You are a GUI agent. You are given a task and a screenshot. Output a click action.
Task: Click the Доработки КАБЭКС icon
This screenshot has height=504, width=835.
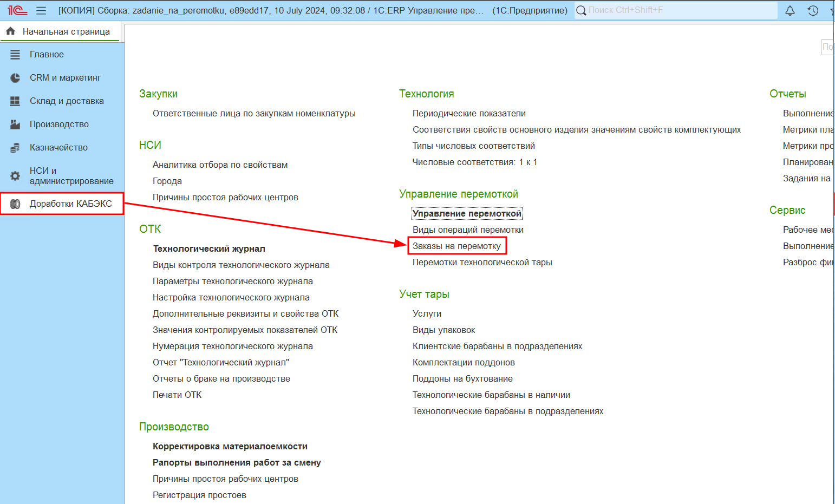pos(15,204)
